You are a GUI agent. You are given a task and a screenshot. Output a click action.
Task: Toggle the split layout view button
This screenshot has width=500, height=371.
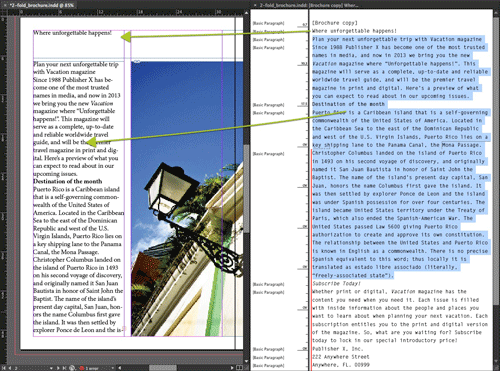point(239,368)
